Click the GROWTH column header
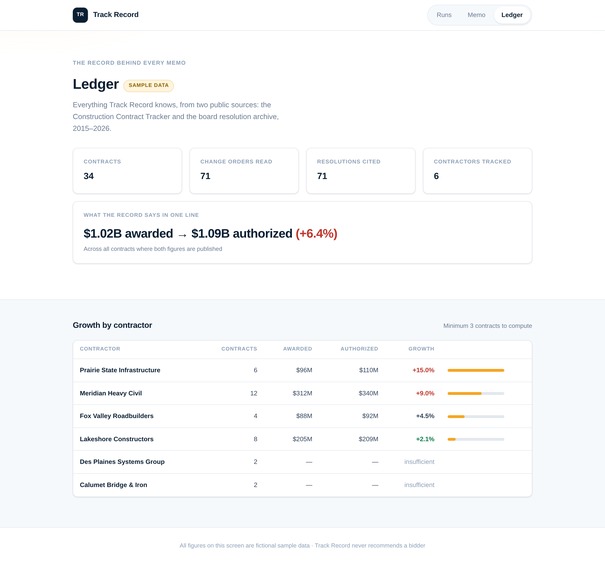The height and width of the screenshot is (573, 605). [421, 349]
